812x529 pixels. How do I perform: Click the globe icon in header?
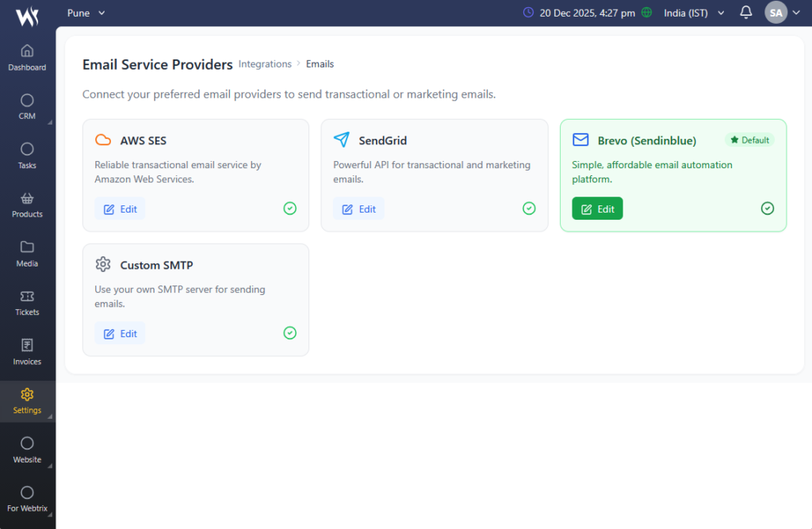point(646,13)
